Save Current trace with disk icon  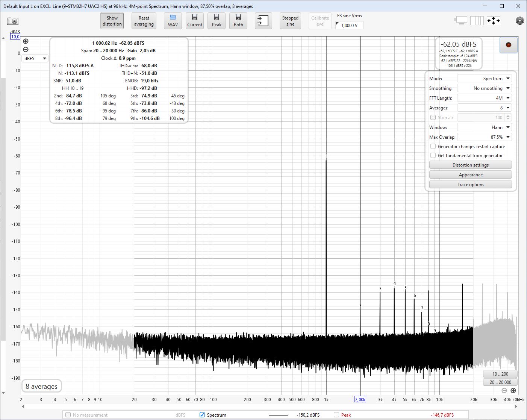195,21
